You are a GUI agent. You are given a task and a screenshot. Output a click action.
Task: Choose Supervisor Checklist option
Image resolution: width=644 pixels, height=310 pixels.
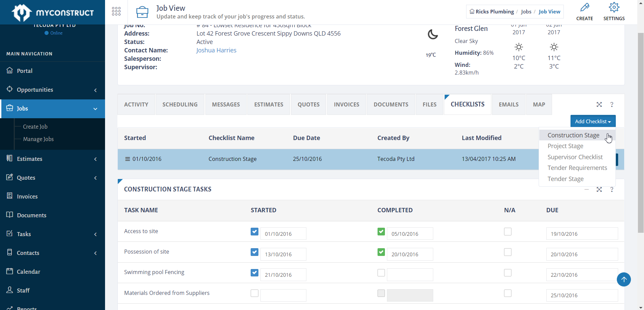click(x=577, y=157)
